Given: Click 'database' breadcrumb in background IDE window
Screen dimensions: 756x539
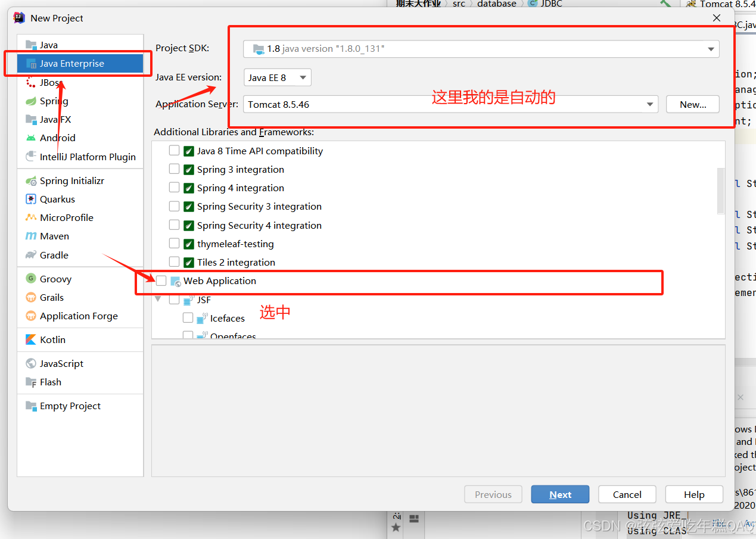Looking at the screenshot, I should point(497,4).
